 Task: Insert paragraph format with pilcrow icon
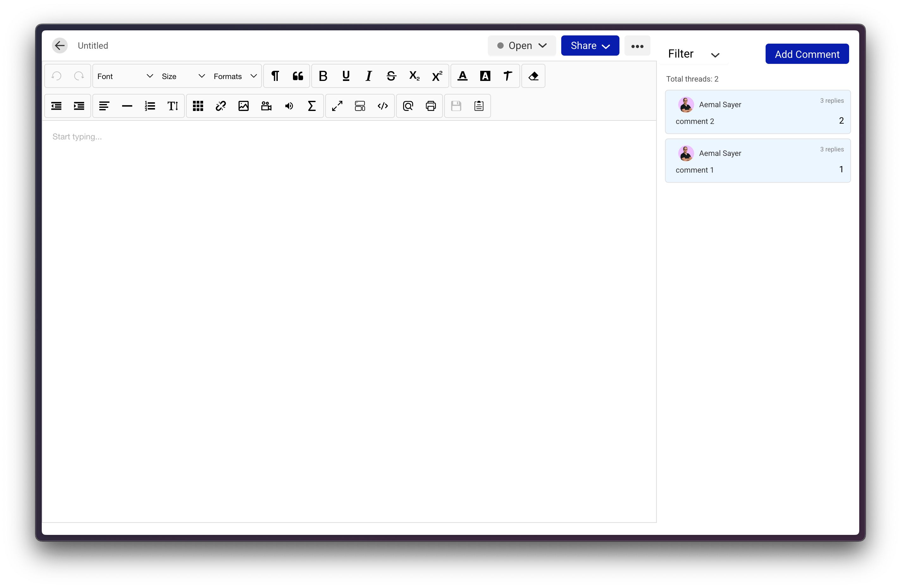pos(275,77)
